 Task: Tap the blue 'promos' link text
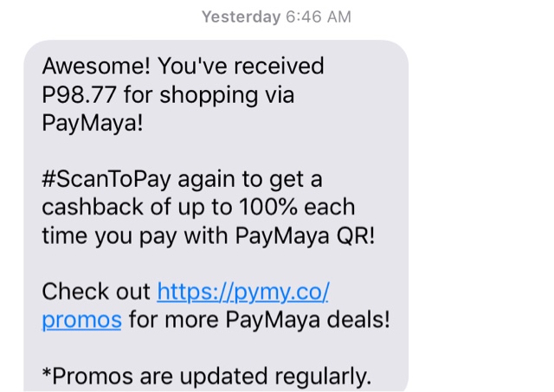(81, 321)
